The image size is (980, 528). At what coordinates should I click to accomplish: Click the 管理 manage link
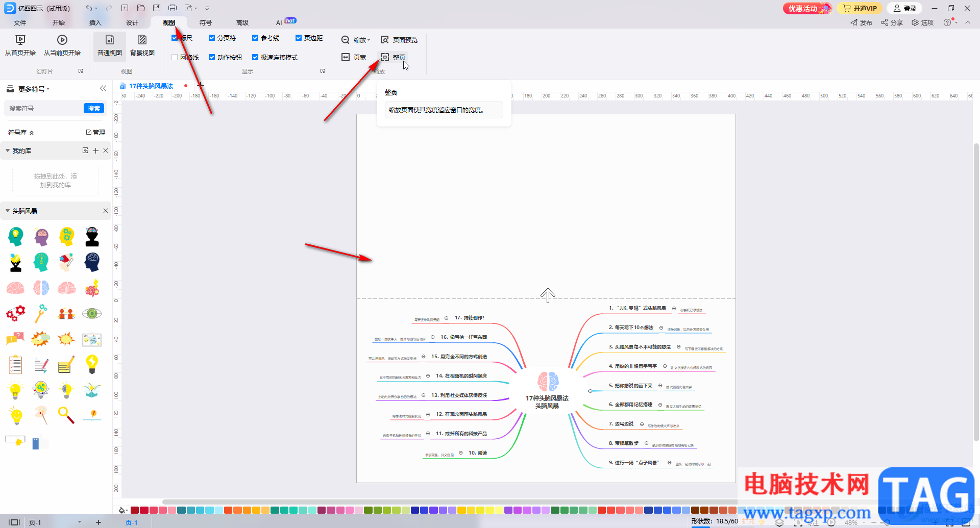click(x=95, y=132)
